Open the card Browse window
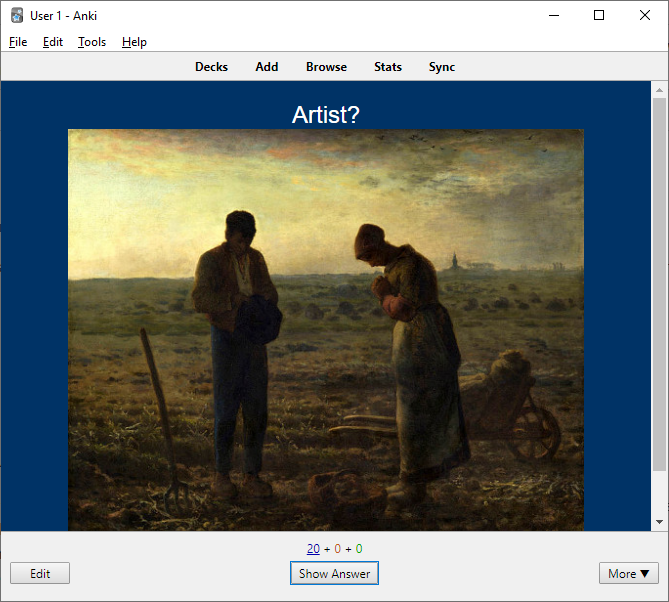This screenshot has width=669, height=602. [326, 67]
